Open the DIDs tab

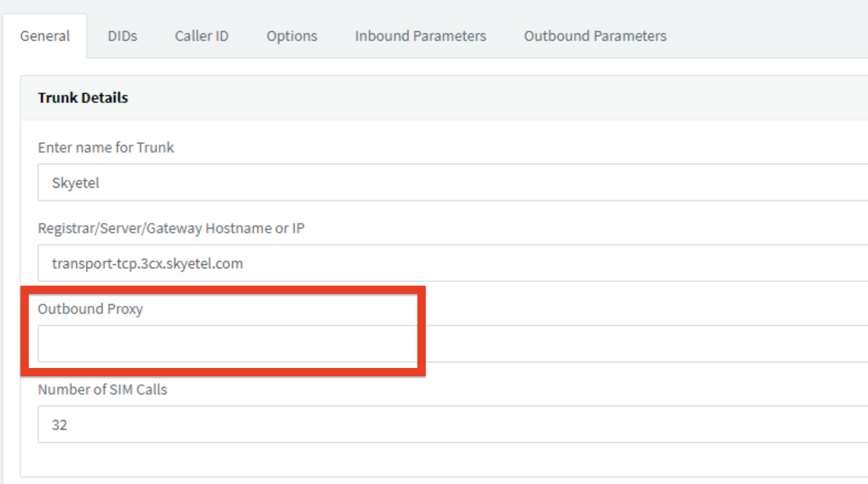[x=122, y=36]
